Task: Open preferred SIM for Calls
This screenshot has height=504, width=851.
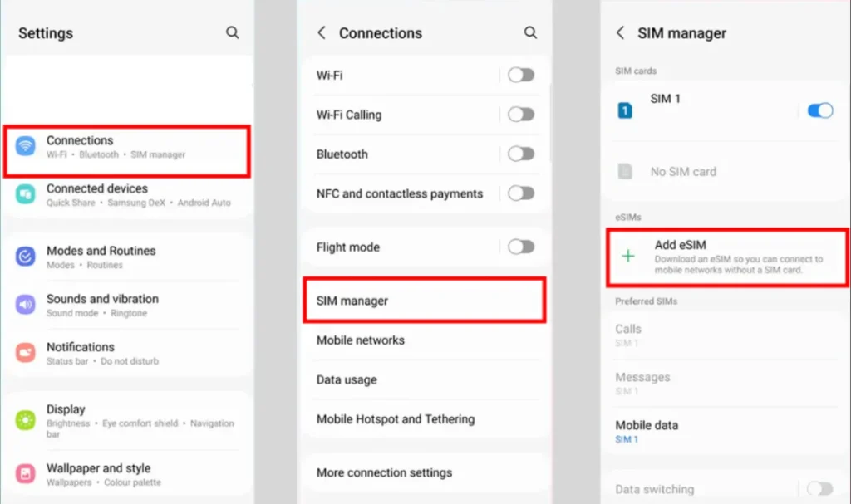Action: [726, 335]
